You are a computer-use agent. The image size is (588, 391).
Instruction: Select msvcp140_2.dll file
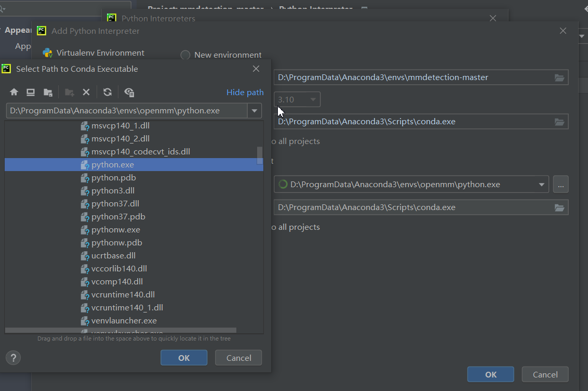click(121, 139)
